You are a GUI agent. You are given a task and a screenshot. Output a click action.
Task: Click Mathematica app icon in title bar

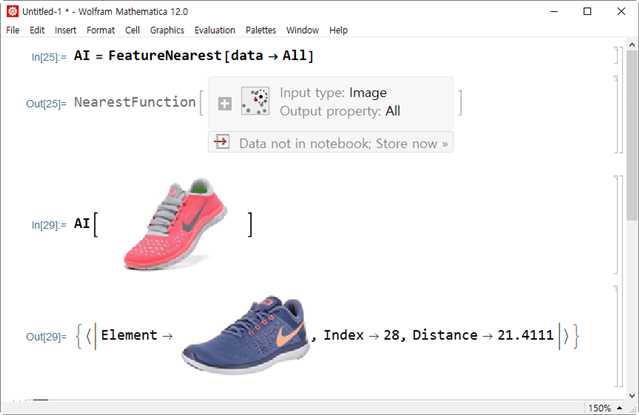click(12, 11)
